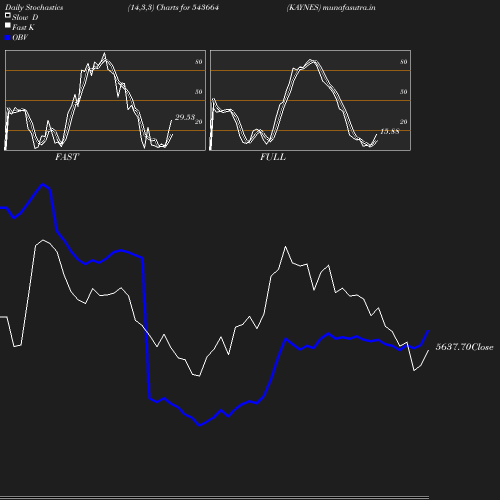The height and width of the screenshot is (500, 500).
Task: Click the end point of white close line
Action: [x=429, y=350]
